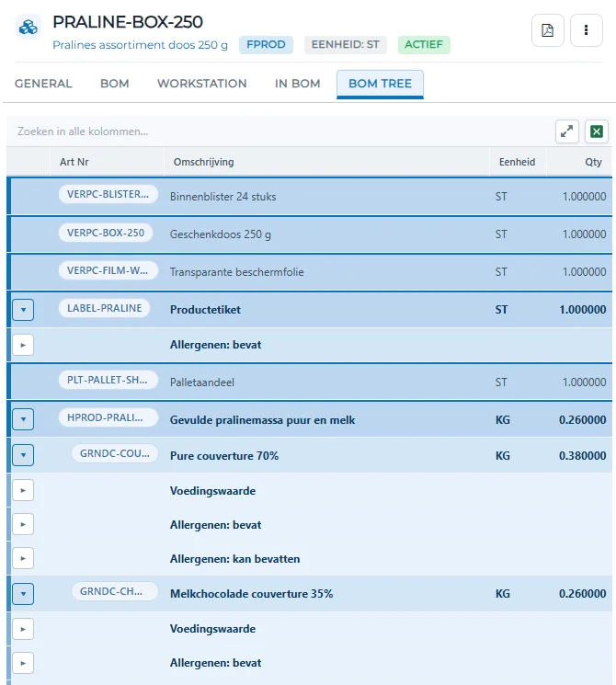Expand Allergenen: kan bevatten row
This screenshot has width=616, height=685.
(x=23, y=559)
